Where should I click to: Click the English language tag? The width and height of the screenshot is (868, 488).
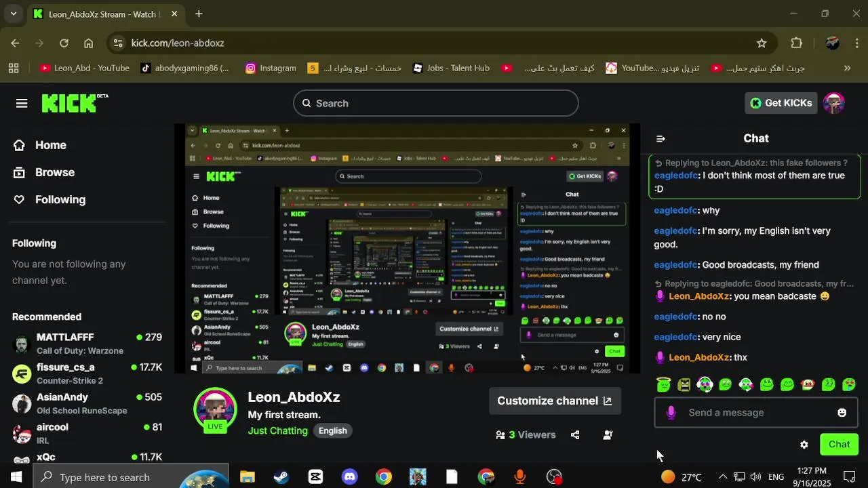point(332,430)
